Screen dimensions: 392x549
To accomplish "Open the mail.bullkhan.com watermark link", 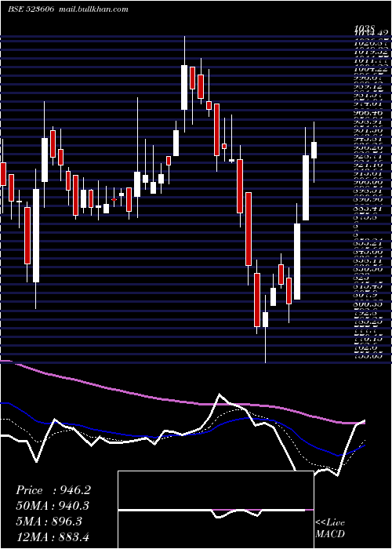I will [93, 9].
